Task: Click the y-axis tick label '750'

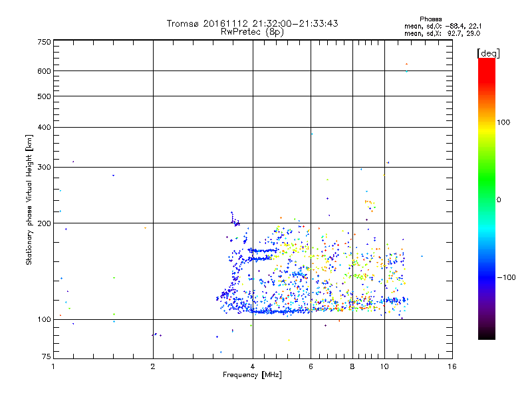Action: tap(44, 42)
